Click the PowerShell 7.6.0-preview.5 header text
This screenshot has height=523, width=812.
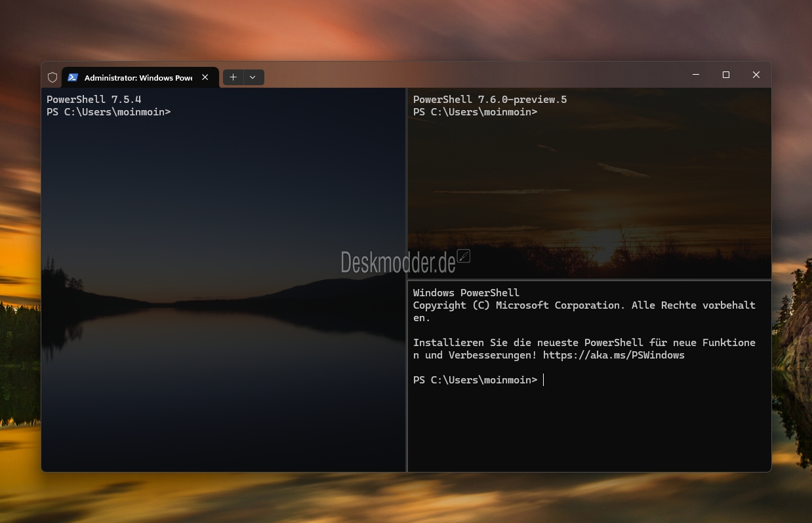pos(489,100)
